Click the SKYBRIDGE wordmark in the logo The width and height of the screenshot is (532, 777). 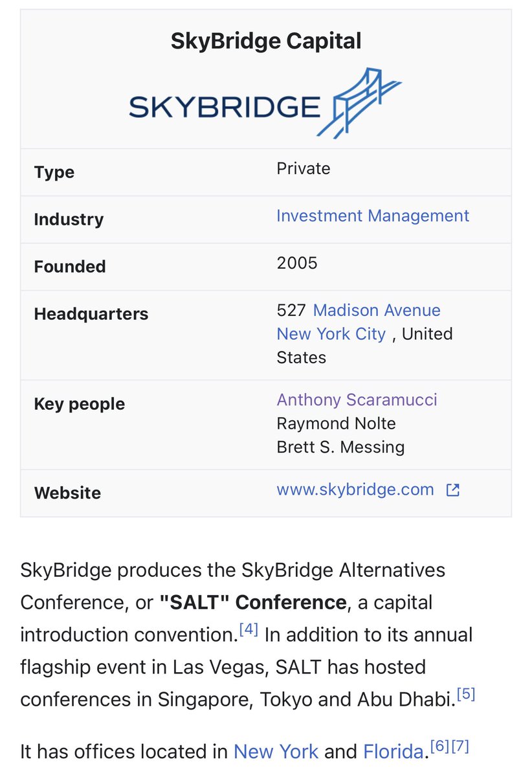225,106
